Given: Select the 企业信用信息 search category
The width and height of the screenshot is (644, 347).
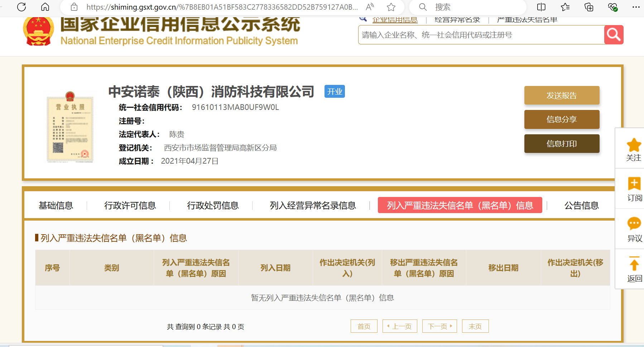Looking at the screenshot, I should (395, 20).
